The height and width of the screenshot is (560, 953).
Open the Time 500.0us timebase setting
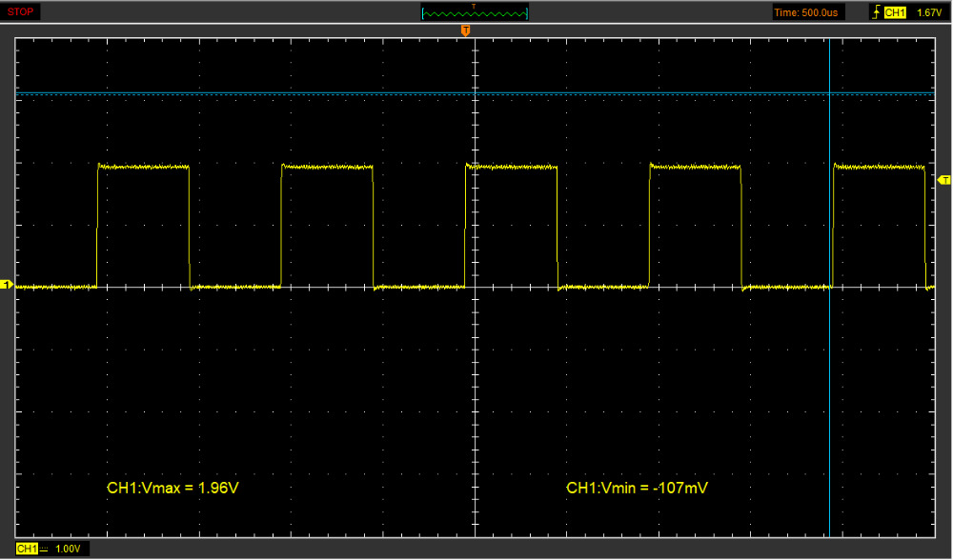click(805, 12)
